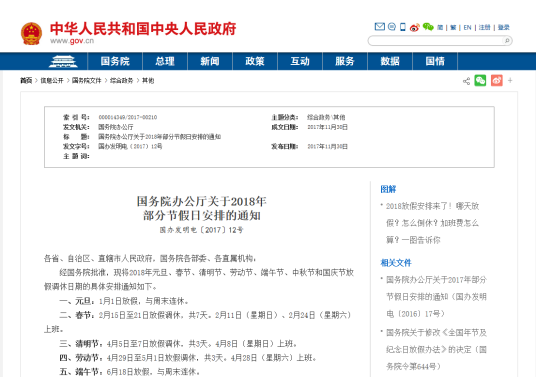
Task: Open the email envelope icon in header
Action: tap(379, 27)
